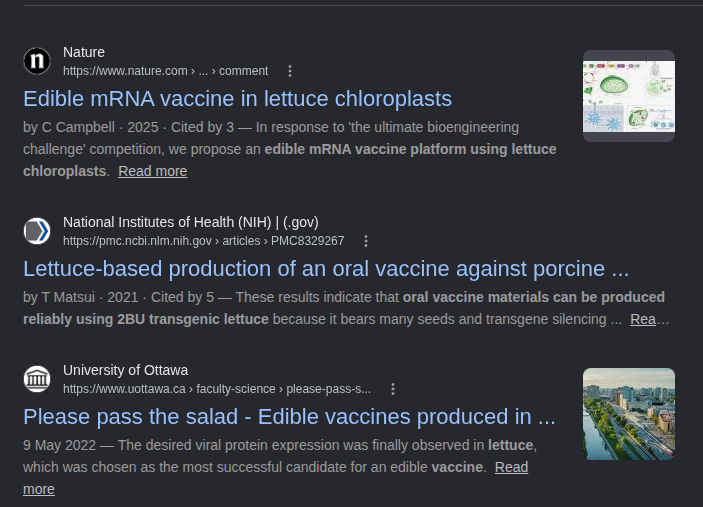The width and height of the screenshot is (703, 507).
Task: Open "Edible mRNA vaccine in lettuce chloroplasts" result
Action: click(238, 99)
